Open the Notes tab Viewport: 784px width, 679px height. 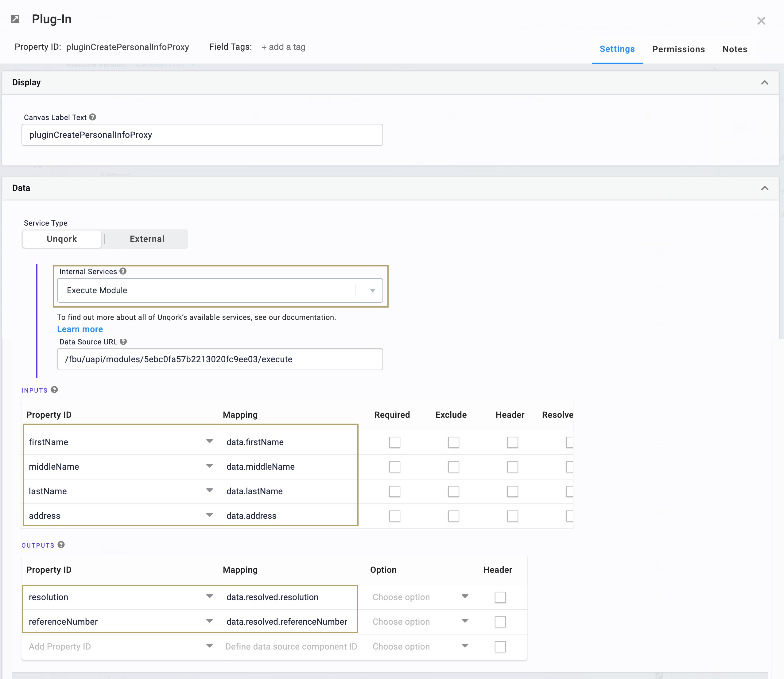coord(734,49)
